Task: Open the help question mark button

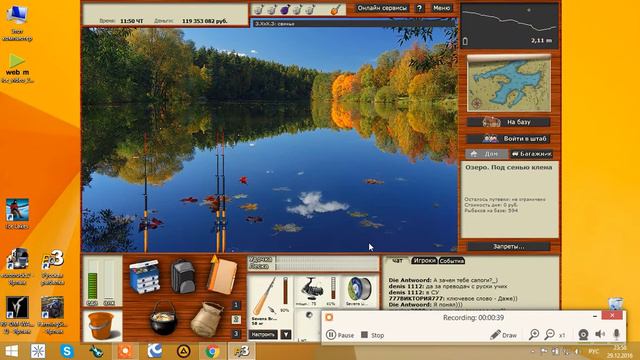Action: 419,8
